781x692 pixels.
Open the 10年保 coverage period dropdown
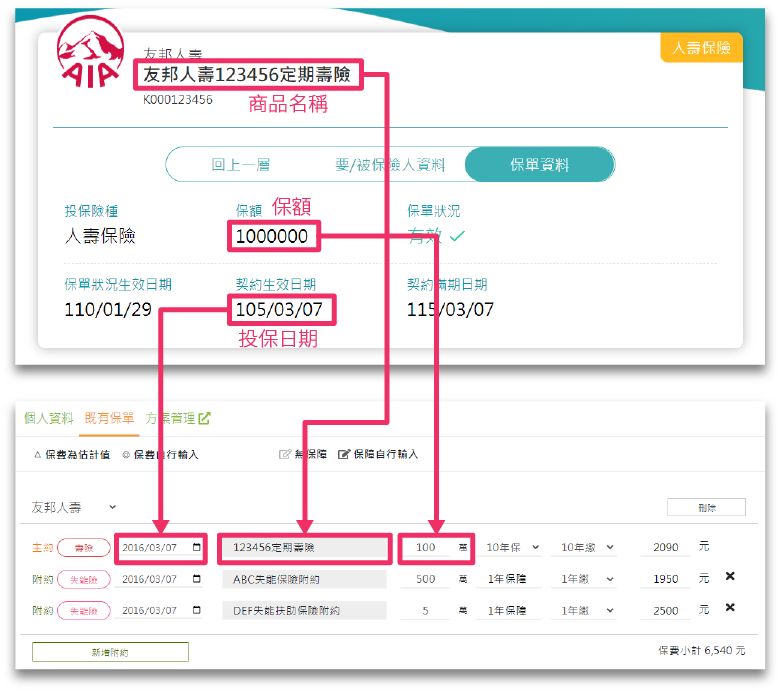[513, 547]
